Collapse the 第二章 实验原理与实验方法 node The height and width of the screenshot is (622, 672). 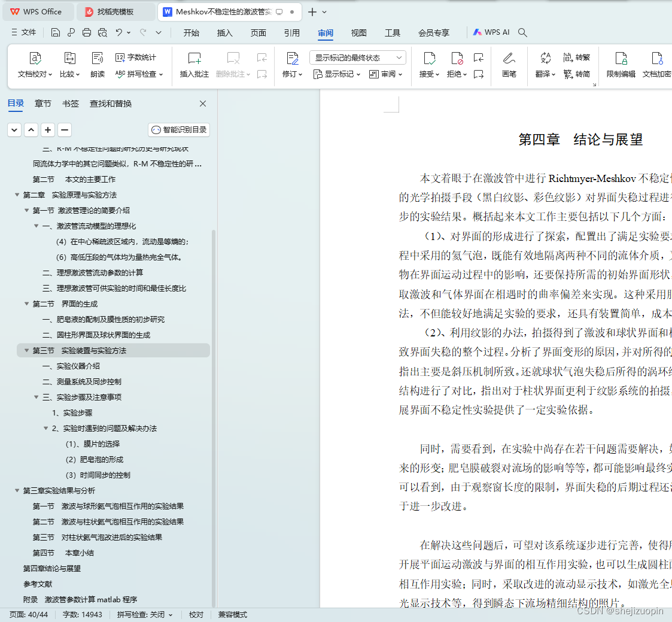pos(17,195)
